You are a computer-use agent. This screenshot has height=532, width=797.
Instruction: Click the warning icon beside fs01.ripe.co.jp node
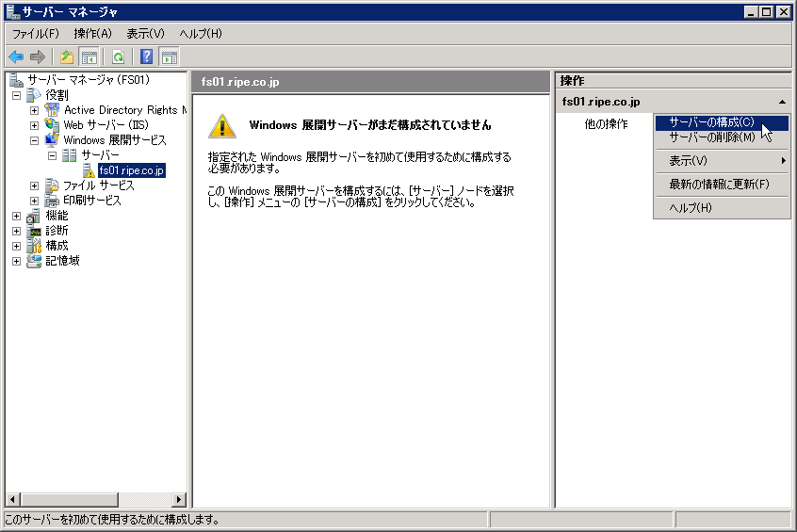coord(89,170)
